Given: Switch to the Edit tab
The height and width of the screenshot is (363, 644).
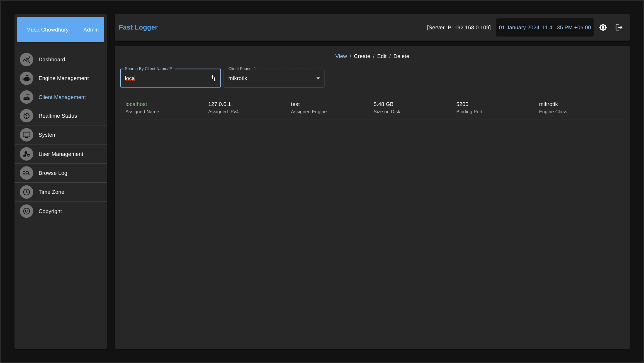Looking at the screenshot, I should [381, 56].
